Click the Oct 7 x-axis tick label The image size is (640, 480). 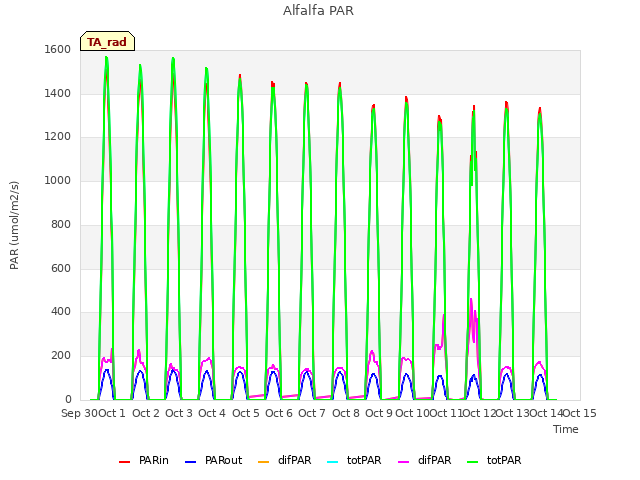click(312, 413)
